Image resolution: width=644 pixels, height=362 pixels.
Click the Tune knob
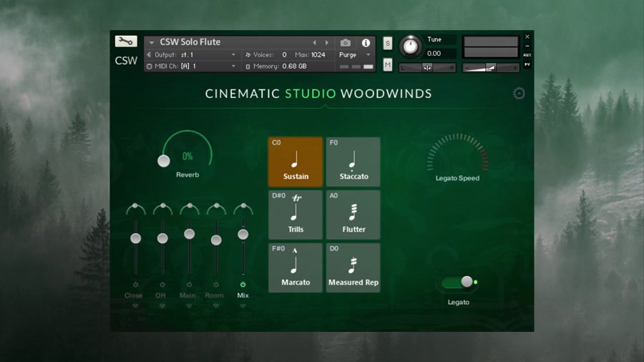[x=410, y=47]
